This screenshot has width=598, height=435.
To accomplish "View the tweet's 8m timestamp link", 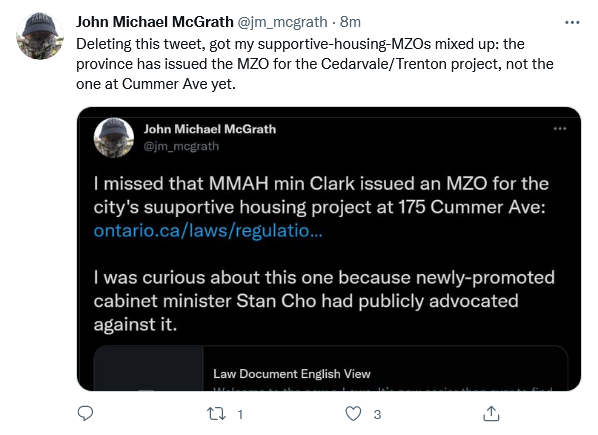I will coord(350,22).
